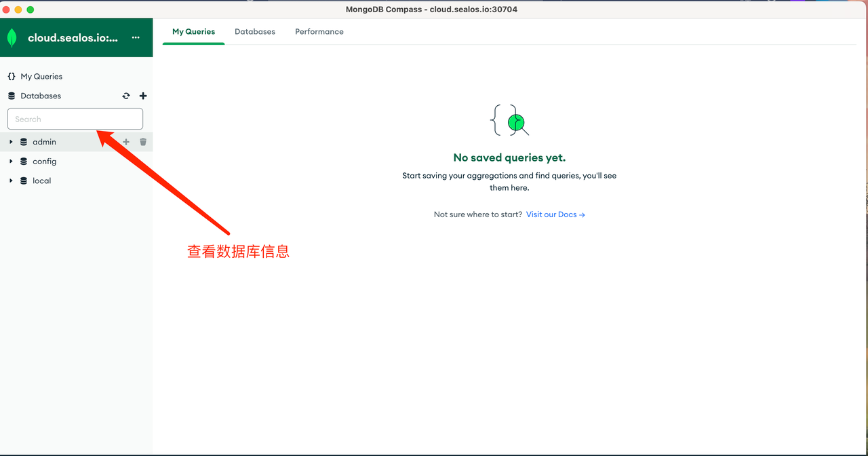Click the config database stack icon
This screenshot has height=456, width=868.
coord(24,161)
